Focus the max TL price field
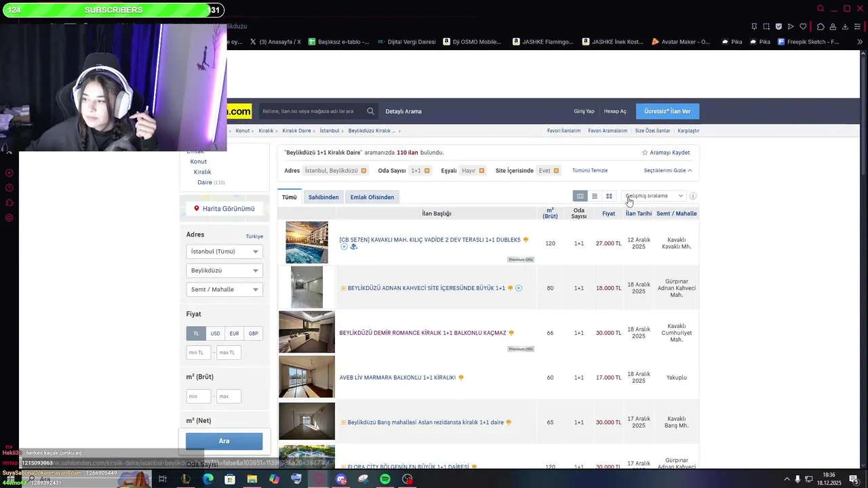 pos(229,352)
